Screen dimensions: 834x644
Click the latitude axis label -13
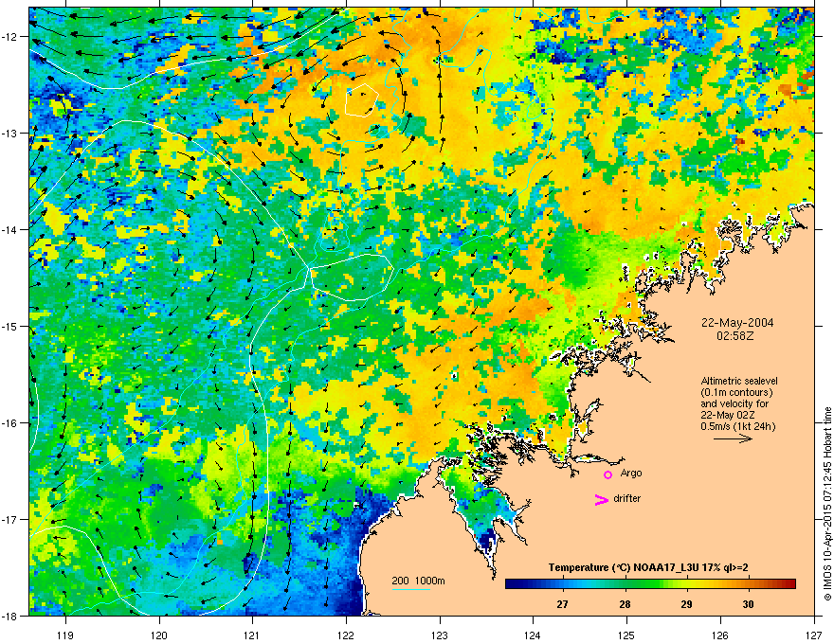pos(9,134)
